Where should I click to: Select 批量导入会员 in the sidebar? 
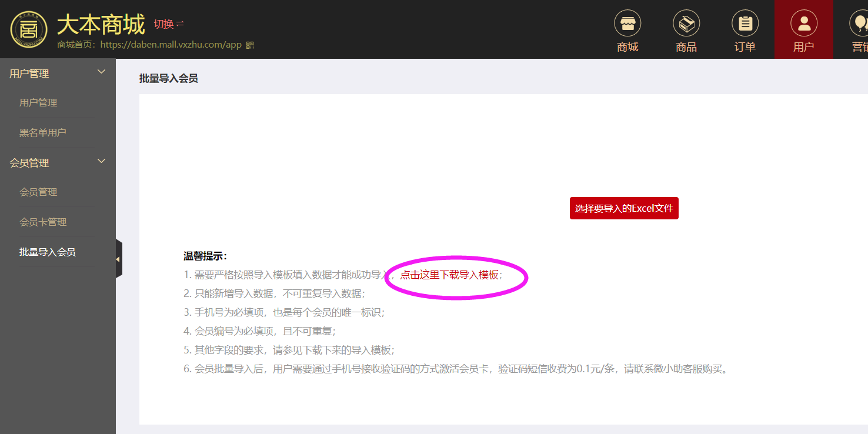coord(48,252)
